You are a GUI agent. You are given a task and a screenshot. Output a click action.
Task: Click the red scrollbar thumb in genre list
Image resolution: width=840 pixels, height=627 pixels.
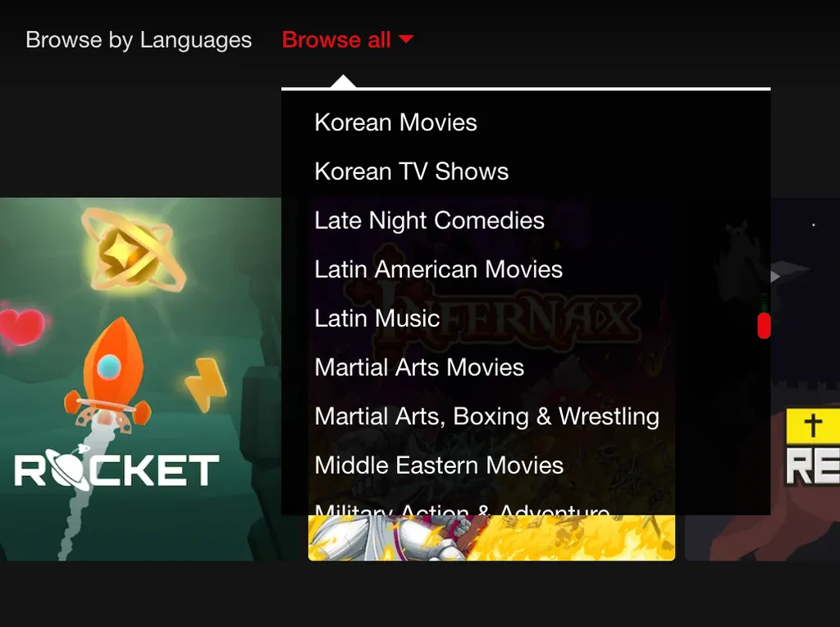pos(764,325)
